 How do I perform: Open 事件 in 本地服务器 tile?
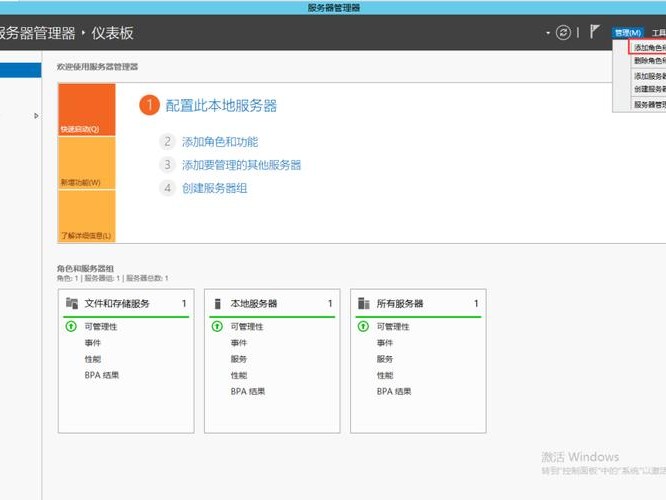(239, 343)
